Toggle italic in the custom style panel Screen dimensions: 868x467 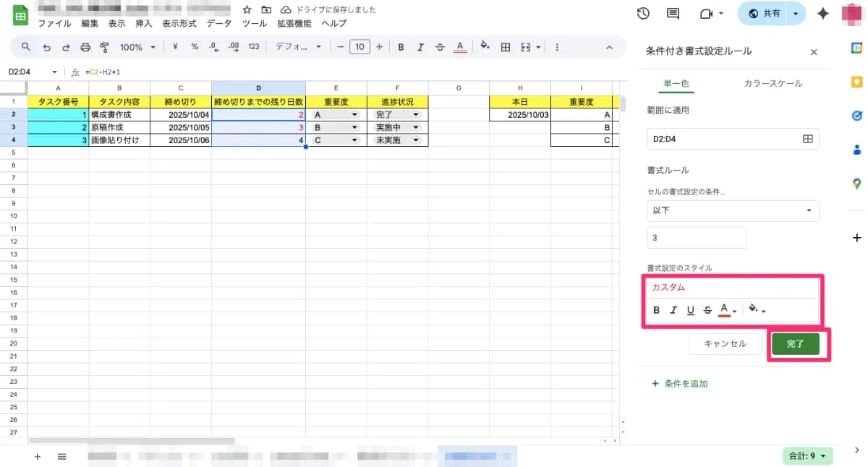coord(673,310)
